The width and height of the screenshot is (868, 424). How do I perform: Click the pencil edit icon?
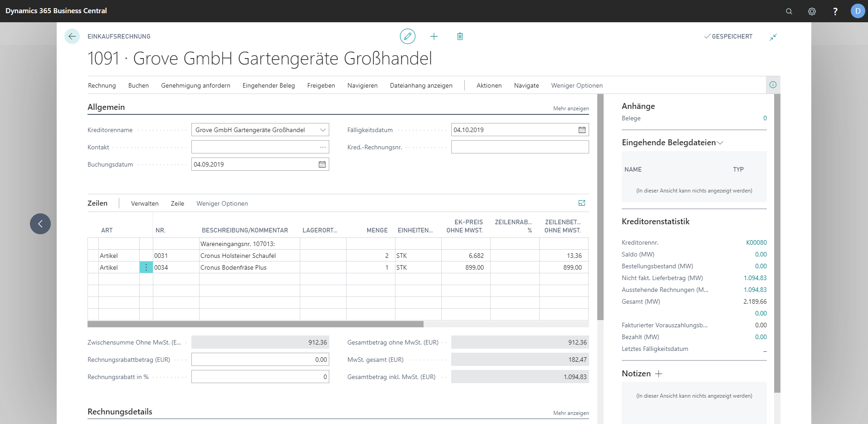[x=407, y=36]
